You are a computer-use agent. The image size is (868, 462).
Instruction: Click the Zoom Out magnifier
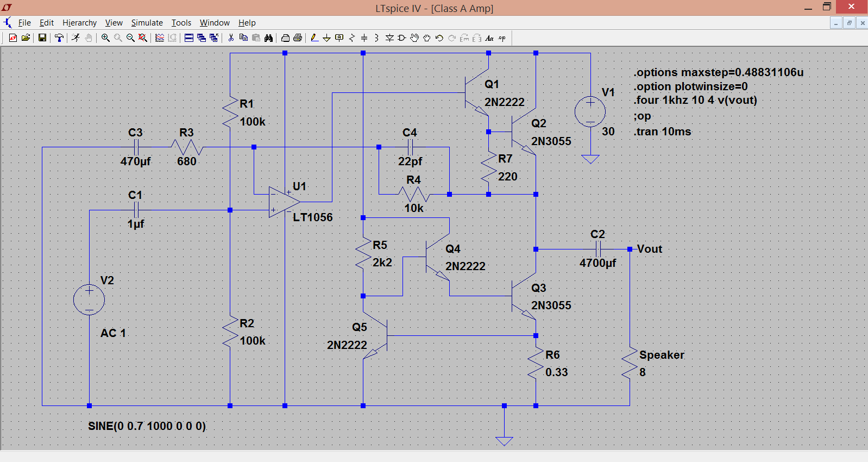point(130,38)
